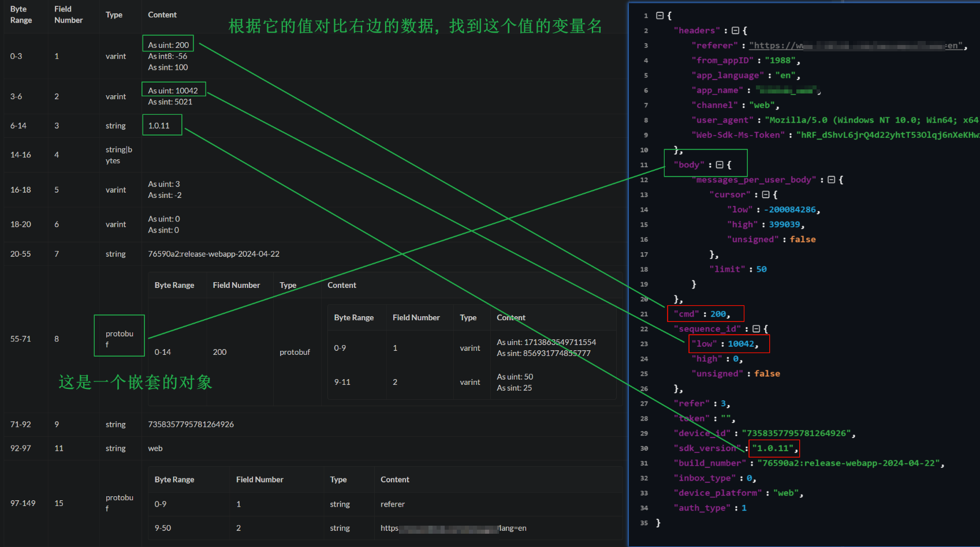Click the "cmd" key in the JSON
This screenshot has width=980, height=547.
click(x=687, y=314)
